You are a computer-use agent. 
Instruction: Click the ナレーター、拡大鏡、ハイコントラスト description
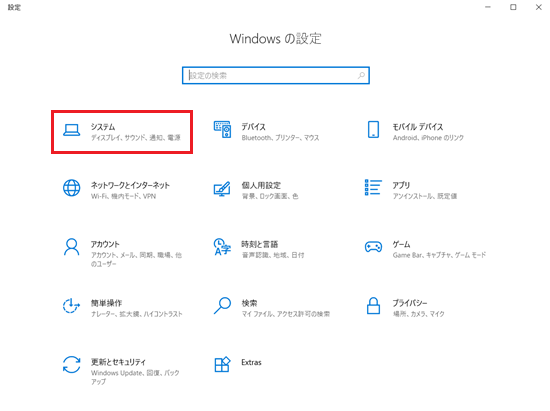point(137,314)
